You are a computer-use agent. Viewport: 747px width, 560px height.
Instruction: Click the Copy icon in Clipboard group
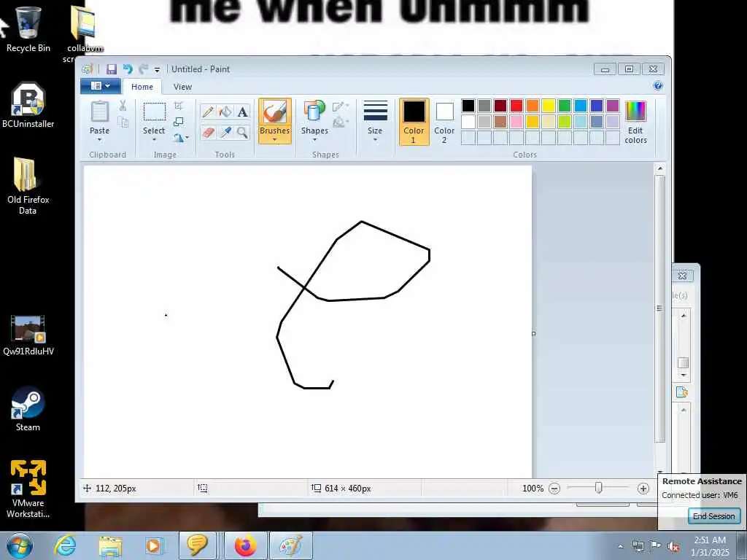coord(123,122)
